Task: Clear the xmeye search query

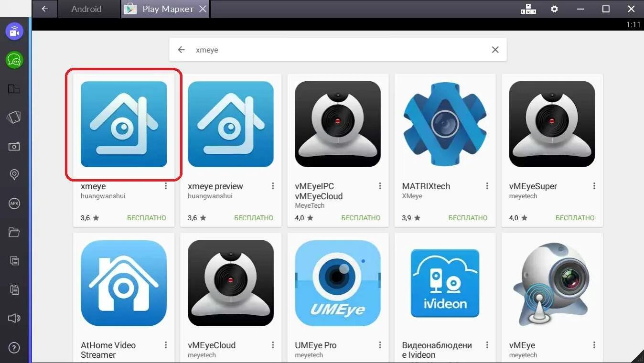Action: point(495,50)
